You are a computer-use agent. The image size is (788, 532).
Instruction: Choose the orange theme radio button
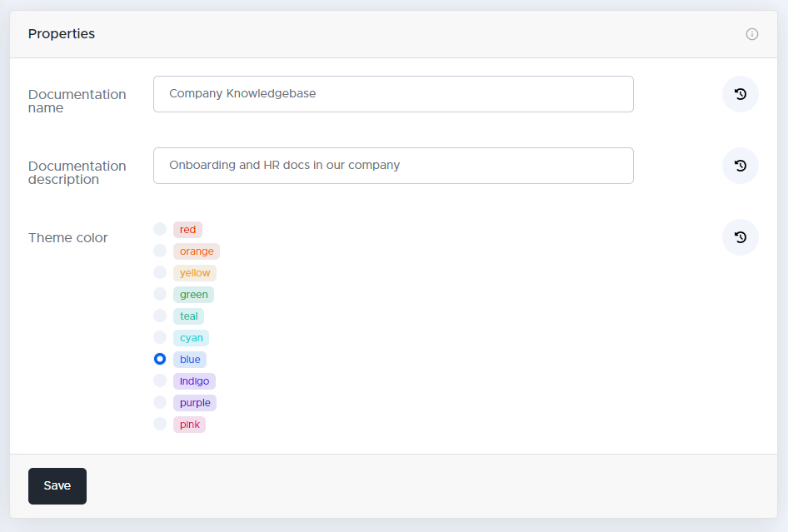coord(160,251)
